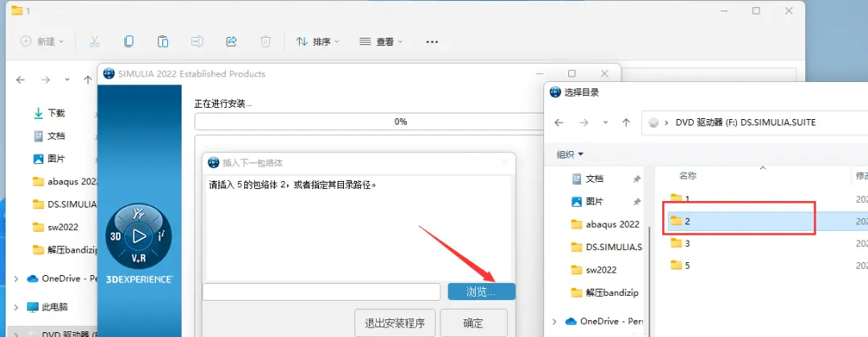The width and height of the screenshot is (868, 337).
Task: Open the three-dot more options menu
Action: [432, 42]
